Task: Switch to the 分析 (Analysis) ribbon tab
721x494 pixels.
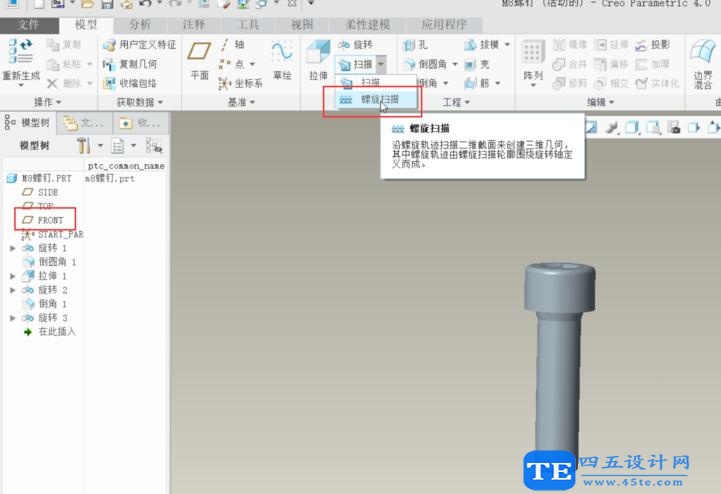Action: (x=141, y=24)
